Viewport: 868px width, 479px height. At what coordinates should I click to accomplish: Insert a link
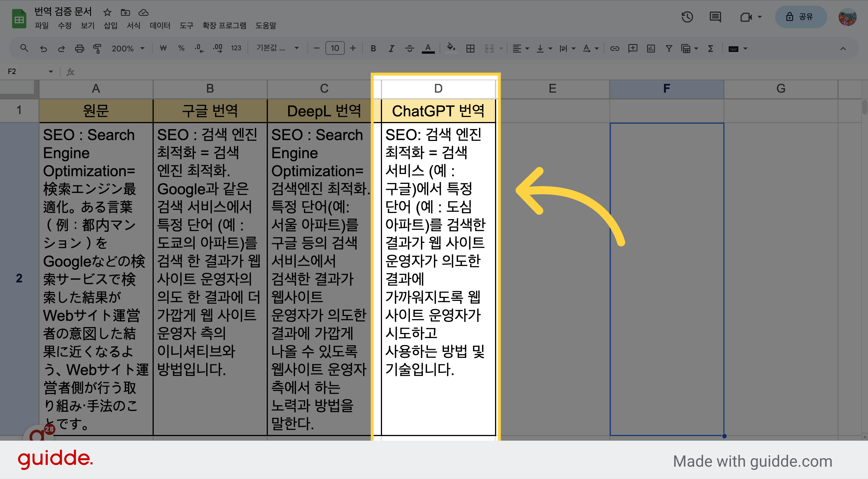(x=615, y=49)
